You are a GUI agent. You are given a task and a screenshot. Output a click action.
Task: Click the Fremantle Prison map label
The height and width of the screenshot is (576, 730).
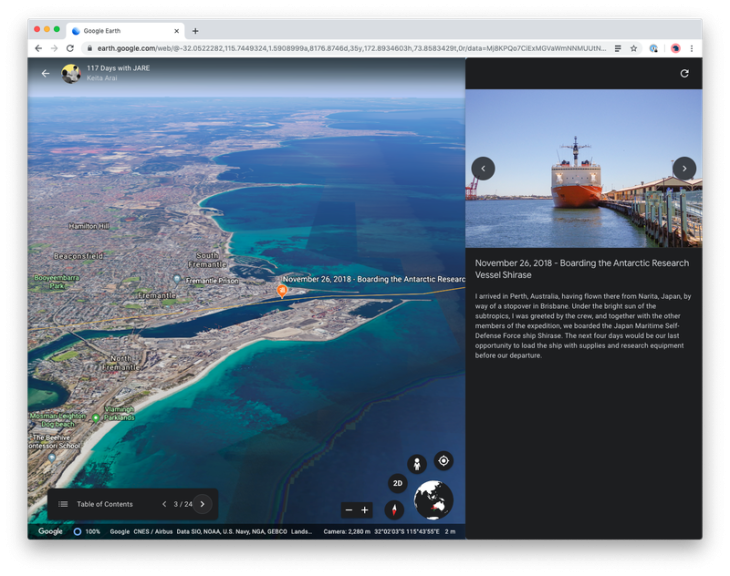pos(212,281)
